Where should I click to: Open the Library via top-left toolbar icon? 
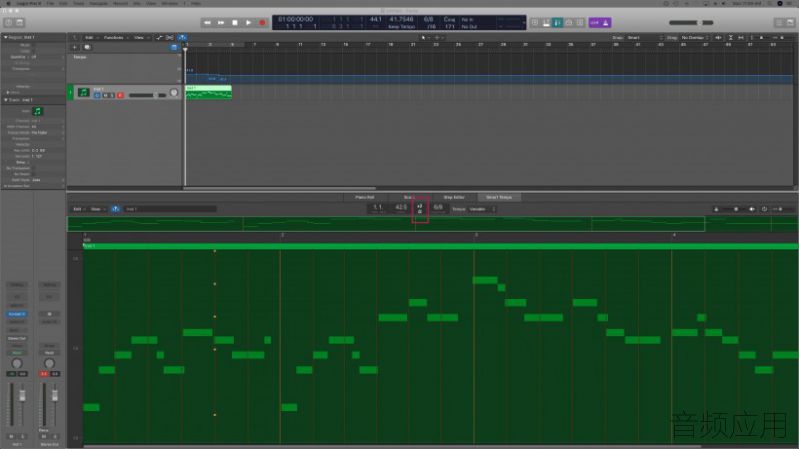coord(8,22)
